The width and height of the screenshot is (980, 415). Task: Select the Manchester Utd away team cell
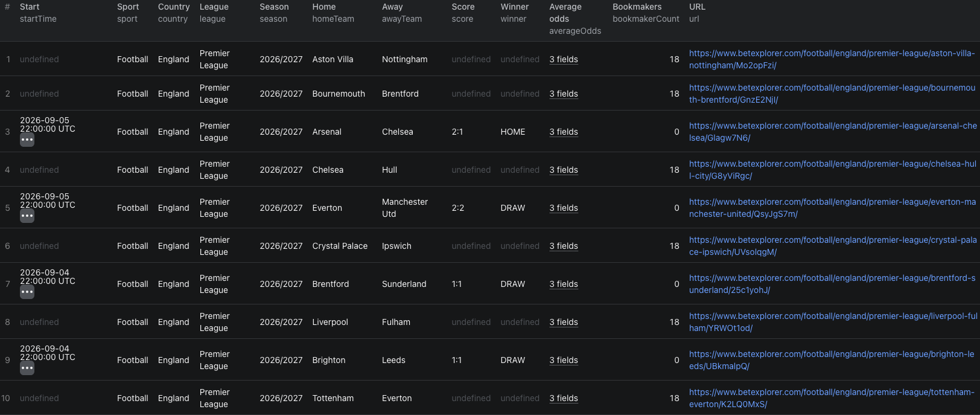pyautogui.click(x=405, y=208)
